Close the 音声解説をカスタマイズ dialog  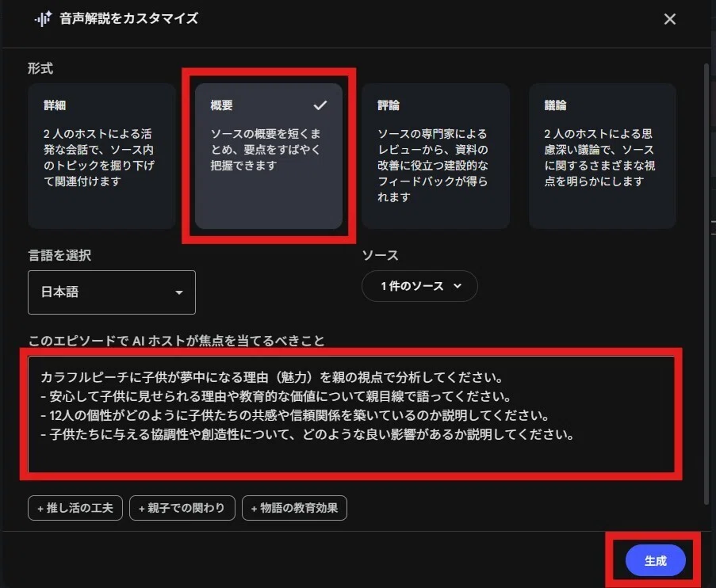tap(669, 19)
